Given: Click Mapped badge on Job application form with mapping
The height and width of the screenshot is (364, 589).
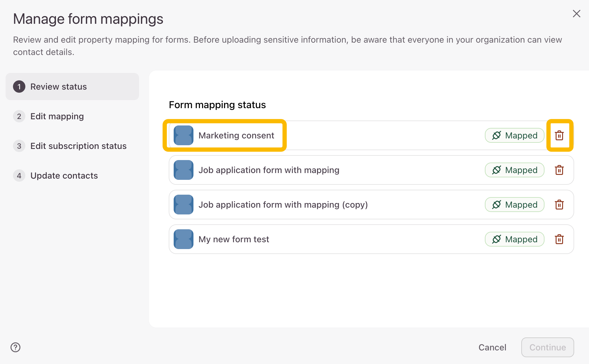Looking at the screenshot, I should point(514,170).
